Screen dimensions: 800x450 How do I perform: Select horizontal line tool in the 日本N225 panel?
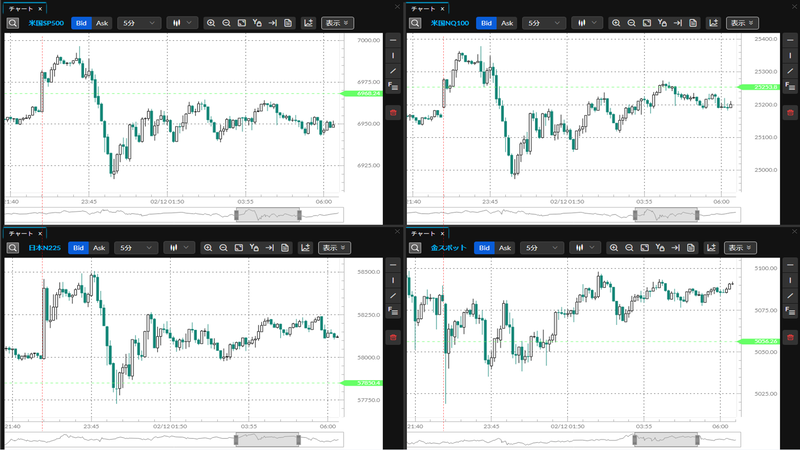(393, 265)
